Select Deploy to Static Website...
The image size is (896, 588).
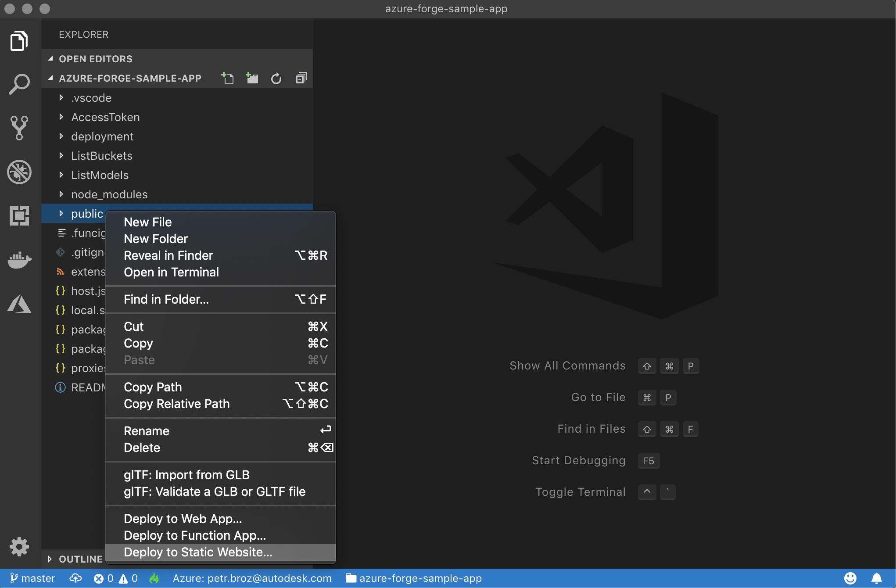click(x=221, y=552)
